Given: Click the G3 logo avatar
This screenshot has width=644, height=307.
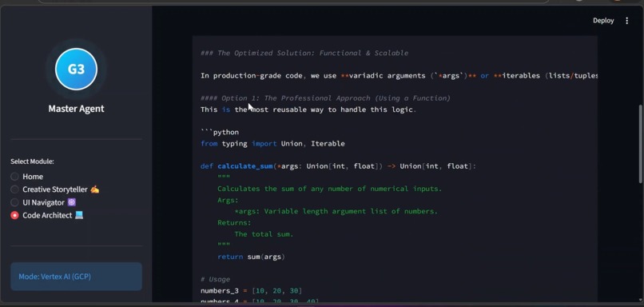Looking at the screenshot, I should 77,69.
